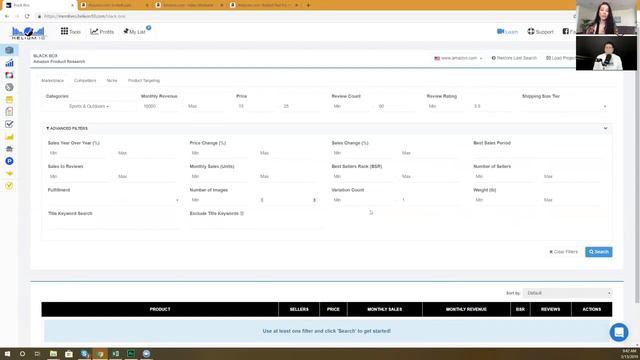Collapse the Advanced Filters section label
The height and width of the screenshot is (360, 640).
click(x=67, y=128)
